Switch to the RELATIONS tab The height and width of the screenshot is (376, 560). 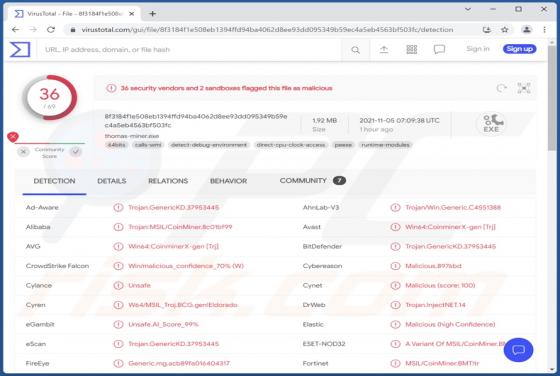[x=168, y=181]
